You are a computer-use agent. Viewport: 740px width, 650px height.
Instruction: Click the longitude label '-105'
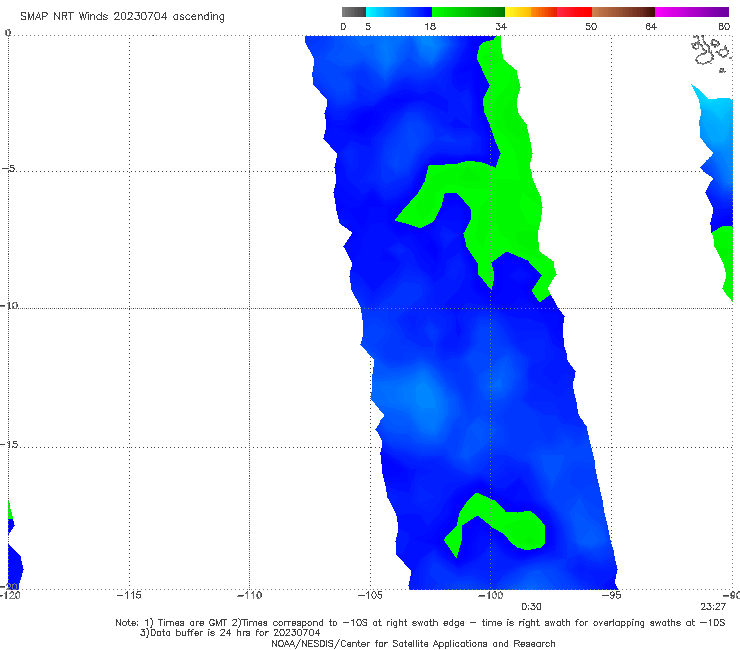click(x=370, y=595)
